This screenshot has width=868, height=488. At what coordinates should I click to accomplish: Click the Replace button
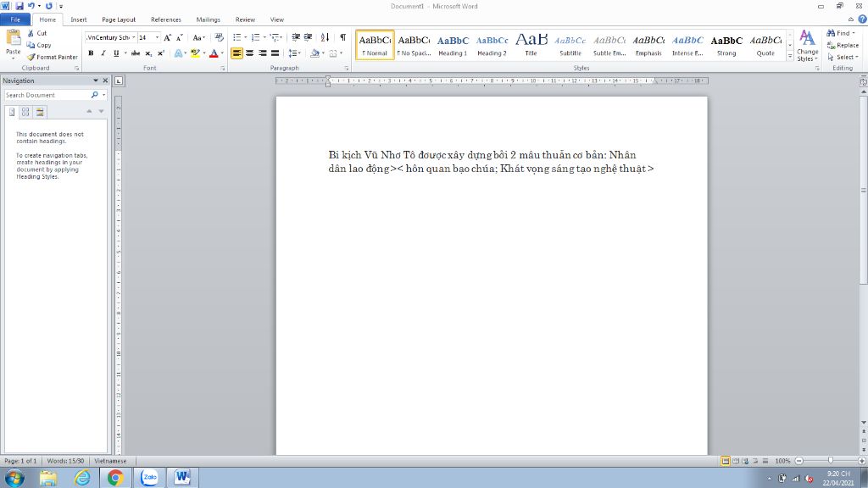[843, 46]
